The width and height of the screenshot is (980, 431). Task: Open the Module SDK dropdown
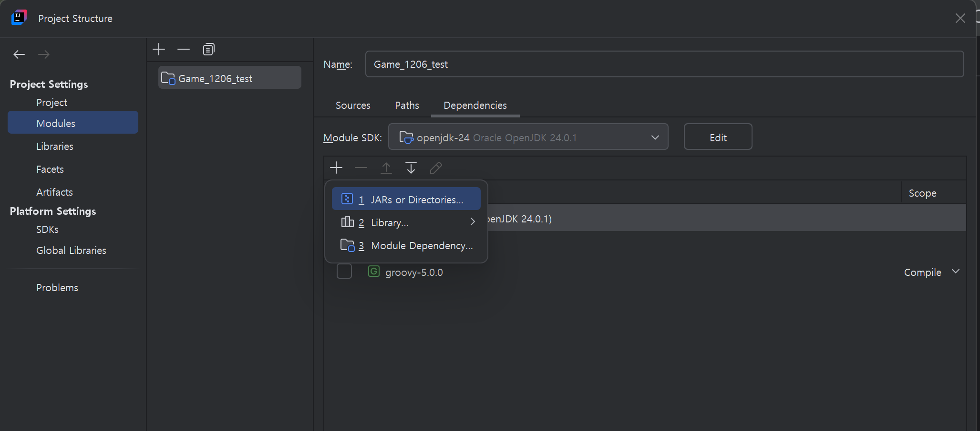click(528, 137)
